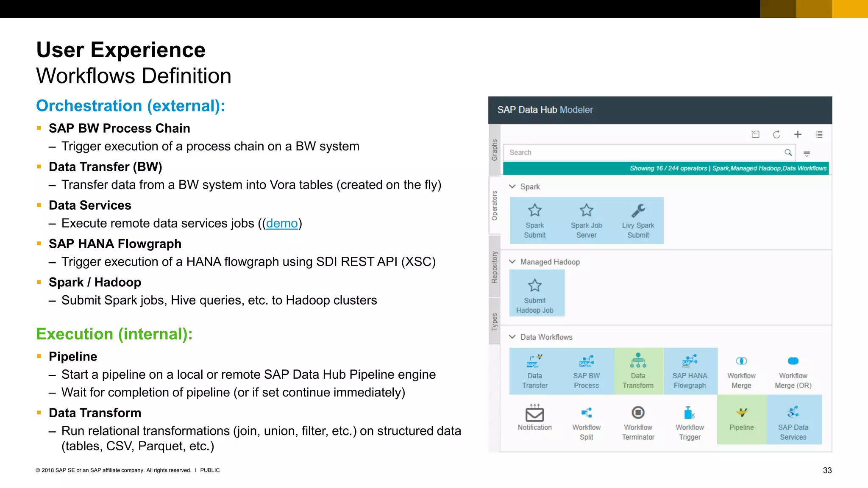The height and width of the screenshot is (488, 868).
Task: Click the save icon in Modeler toolbar
Action: tap(755, 134)
